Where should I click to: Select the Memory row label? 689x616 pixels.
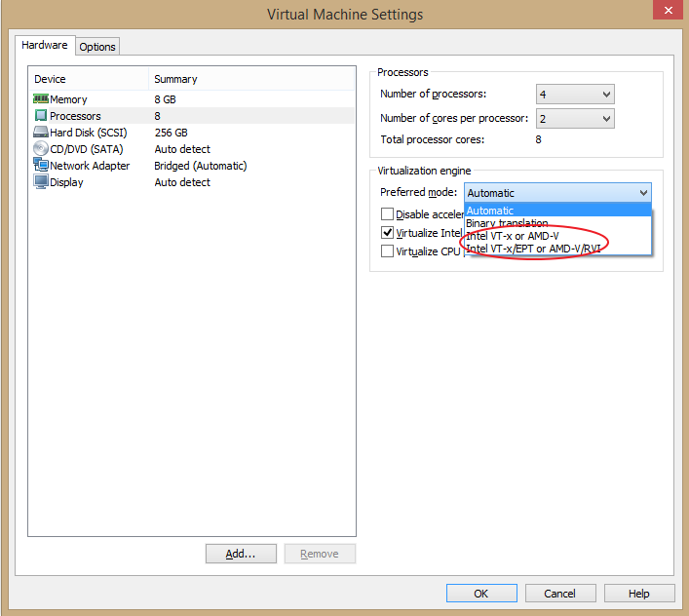pos(68,99)
